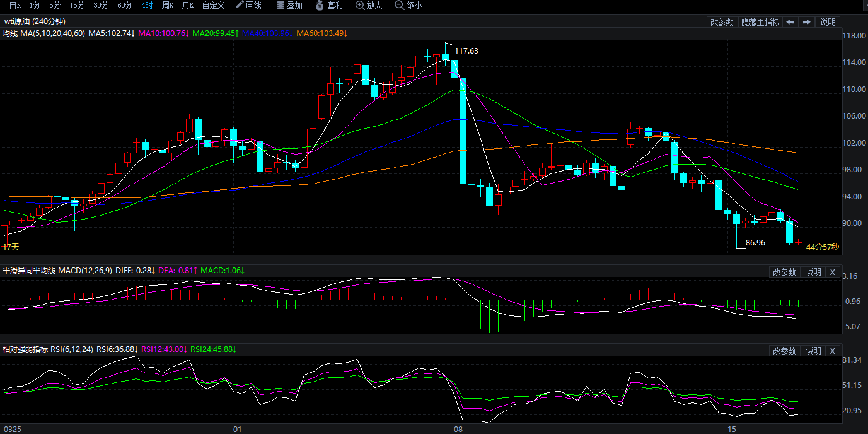Close the RSI panel with X

click(832, 351)
